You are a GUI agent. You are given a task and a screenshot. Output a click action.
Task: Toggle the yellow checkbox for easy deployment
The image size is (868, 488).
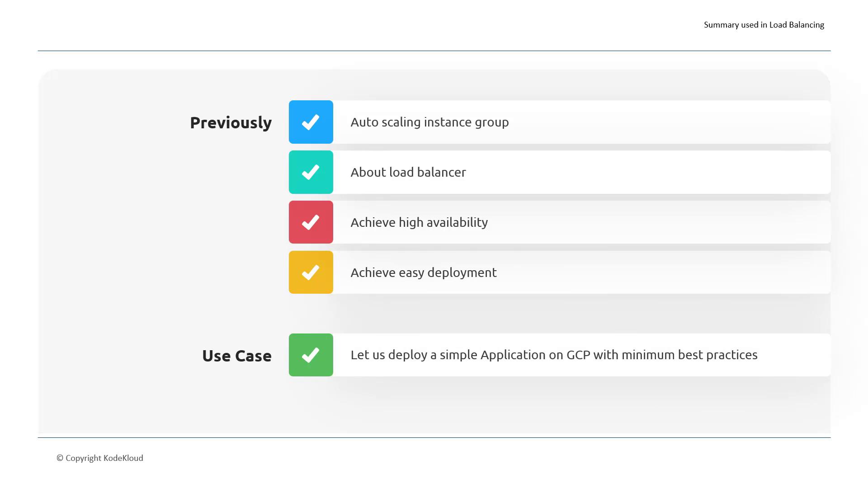[x=311, y=272]
